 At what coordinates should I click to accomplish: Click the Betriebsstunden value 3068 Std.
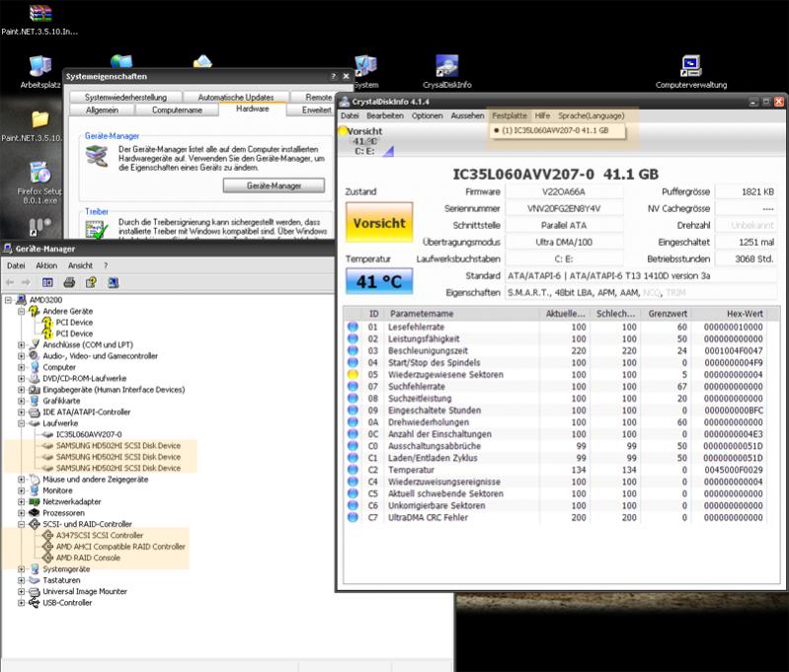(x=745, y=259)
